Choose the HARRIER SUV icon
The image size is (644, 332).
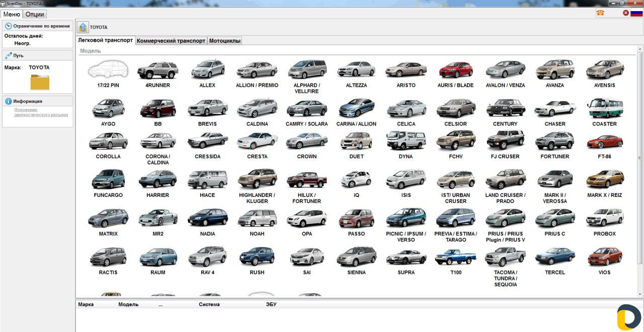157,179
